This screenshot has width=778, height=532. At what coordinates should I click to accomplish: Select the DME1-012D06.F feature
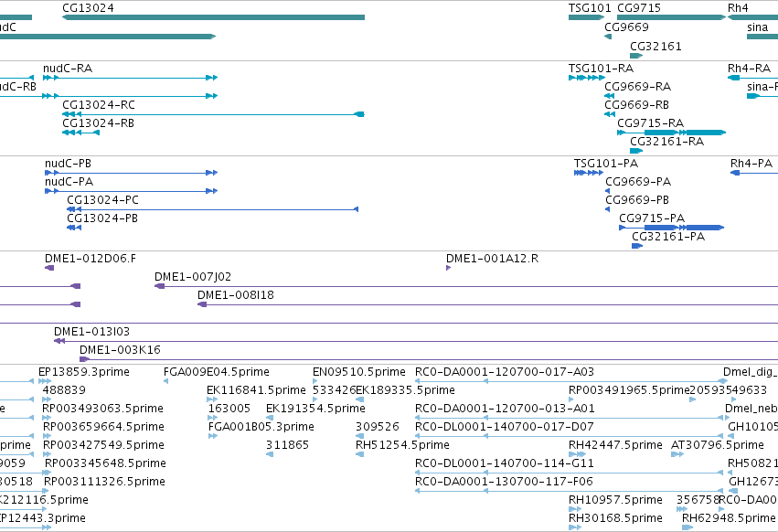pyautogui.click(x=49, y=268)
